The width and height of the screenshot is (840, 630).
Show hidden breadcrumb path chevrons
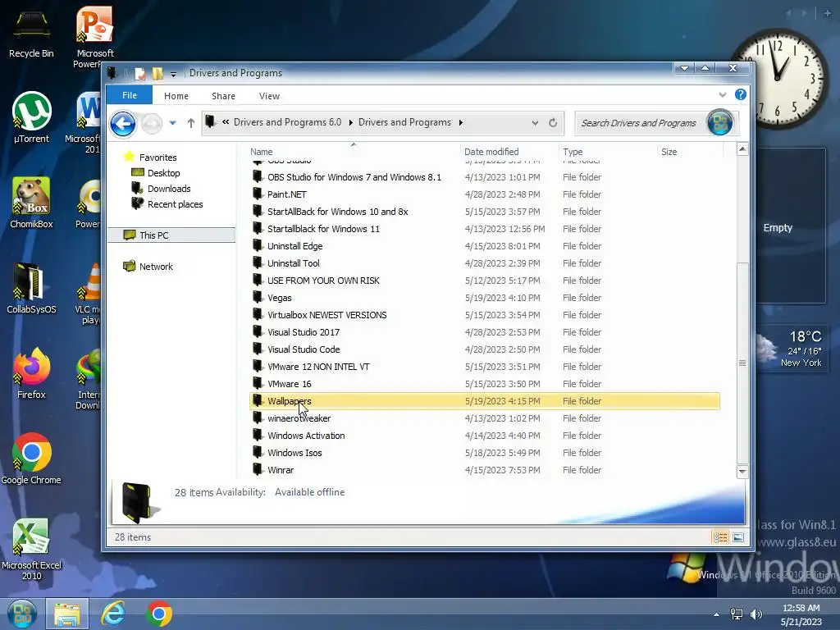click(x=226, y=122)
